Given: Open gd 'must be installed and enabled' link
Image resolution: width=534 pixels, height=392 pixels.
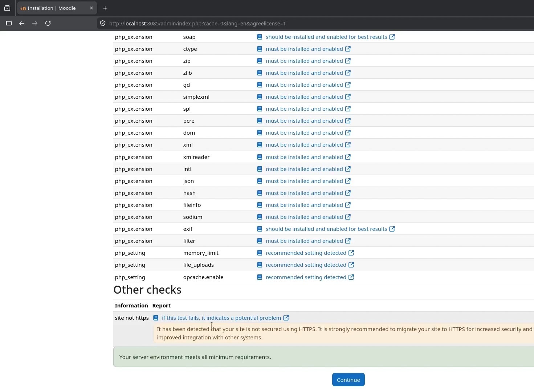Looking at the screenshot, I should (304, 85).
